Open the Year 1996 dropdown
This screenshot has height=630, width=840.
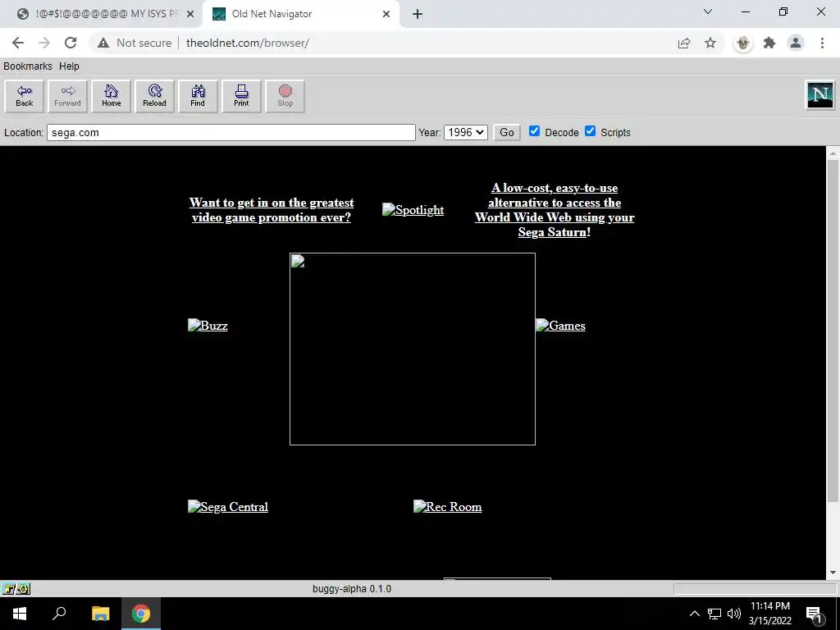466,132
